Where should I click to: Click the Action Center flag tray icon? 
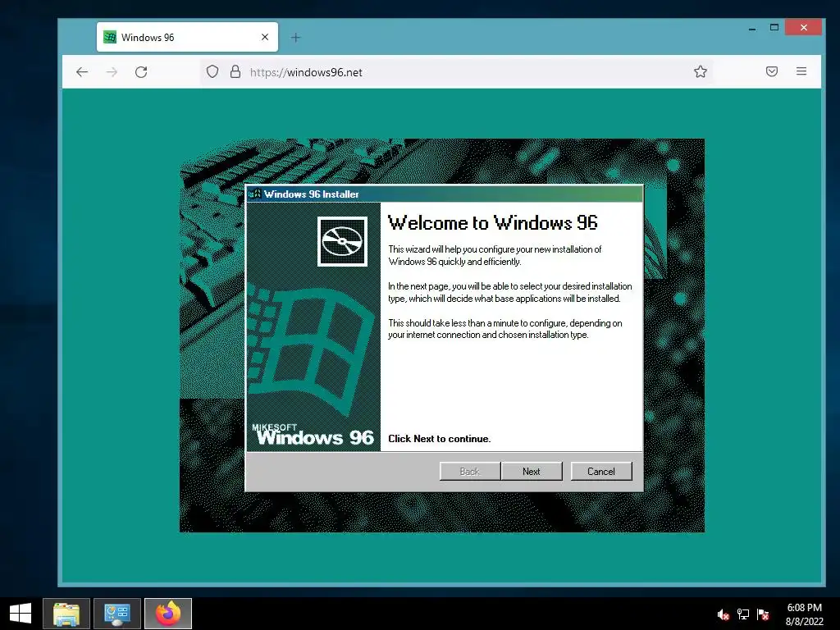[763, 614]
